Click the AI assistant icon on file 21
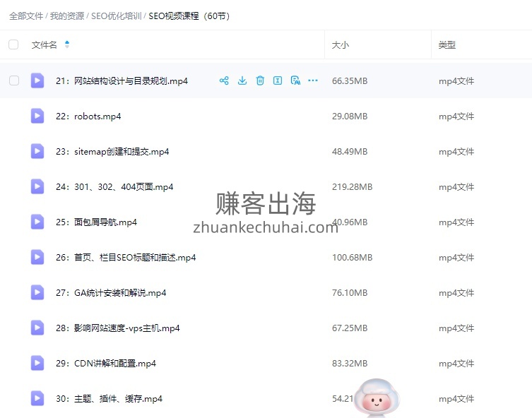This screenshot has height=418, width=532. [295, 80]
